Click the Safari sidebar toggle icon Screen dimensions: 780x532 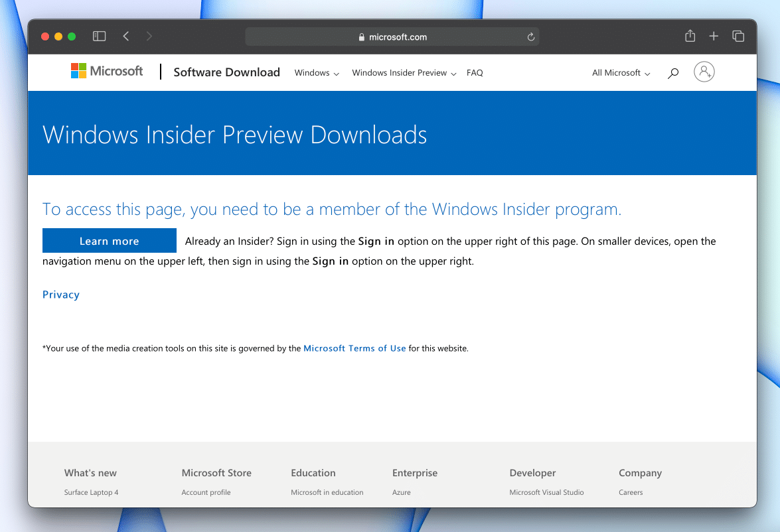[x=99, y=36]
